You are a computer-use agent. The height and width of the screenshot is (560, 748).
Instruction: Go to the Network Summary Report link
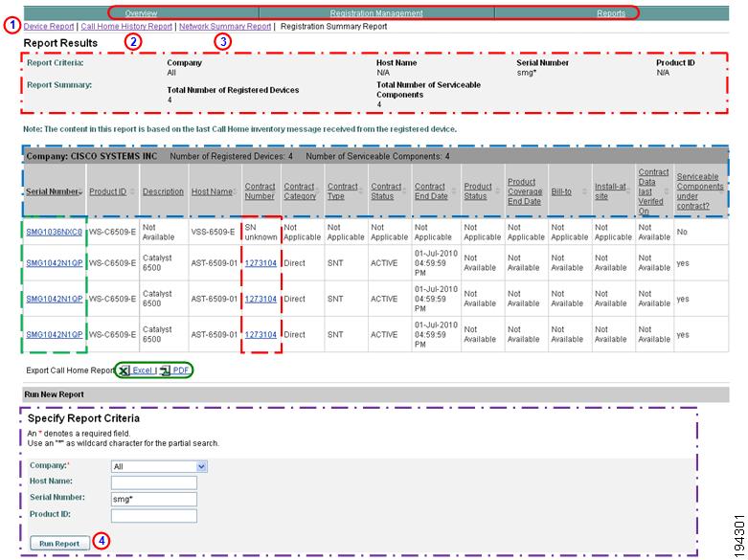point(225,27)
